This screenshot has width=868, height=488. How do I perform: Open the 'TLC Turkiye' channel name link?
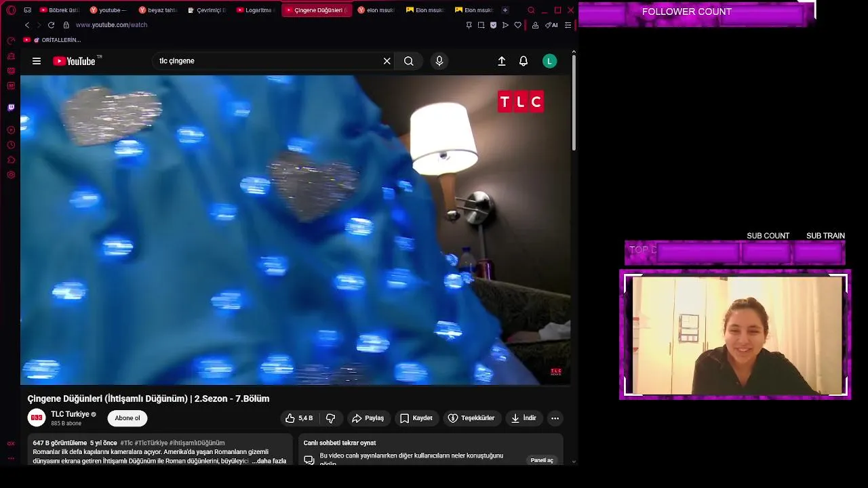[71, 414]
